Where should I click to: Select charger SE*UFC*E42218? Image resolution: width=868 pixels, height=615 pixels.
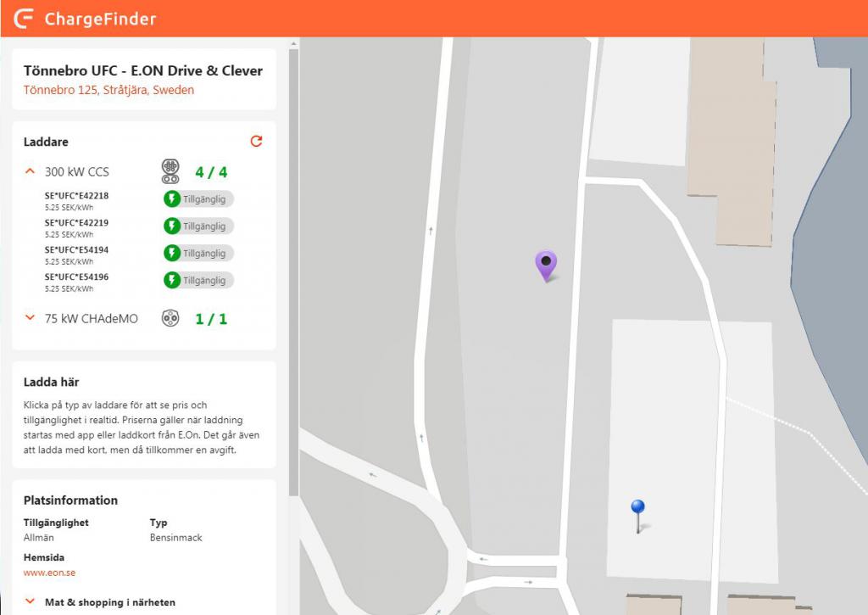click(x=76, y=196)
